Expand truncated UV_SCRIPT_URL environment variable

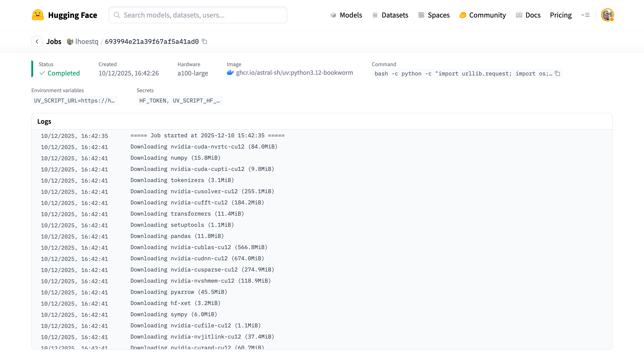[x=74, y=100]
